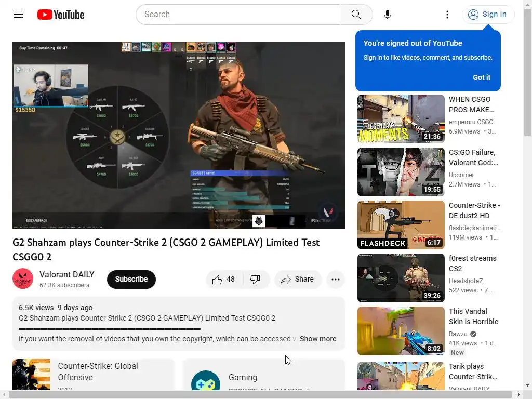
Task: Dismiss signed-out notice with Got it
Action: pos(482,77)
